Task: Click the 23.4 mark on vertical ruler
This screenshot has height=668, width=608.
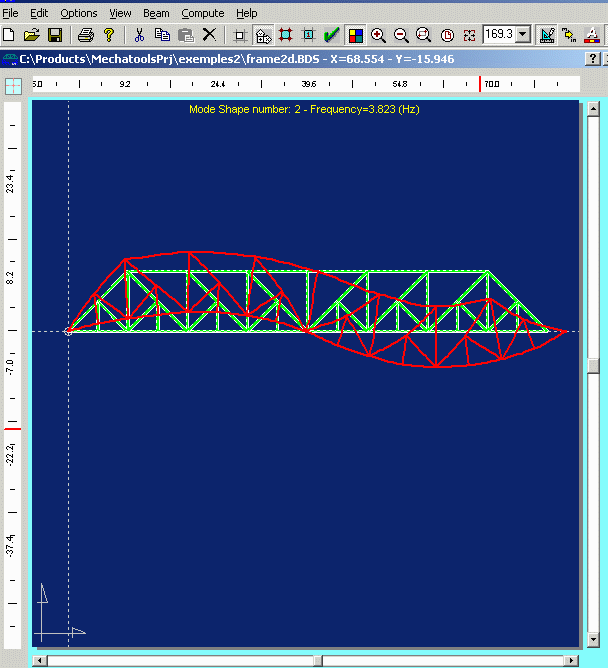Action: pyautogui.click(x=10, y=184)
